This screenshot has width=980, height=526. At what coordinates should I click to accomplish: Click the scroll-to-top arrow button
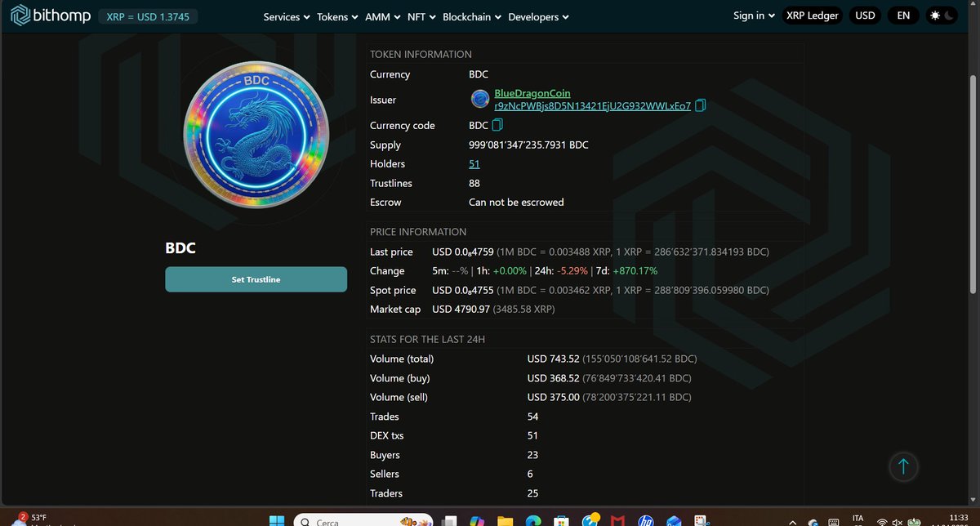tap(903, 466)
